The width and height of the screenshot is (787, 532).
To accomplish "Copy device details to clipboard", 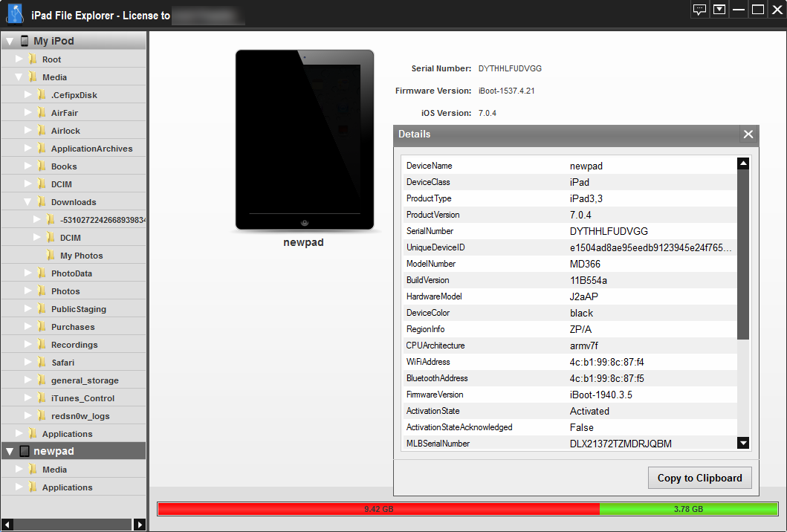I will (x=699, y=478).
